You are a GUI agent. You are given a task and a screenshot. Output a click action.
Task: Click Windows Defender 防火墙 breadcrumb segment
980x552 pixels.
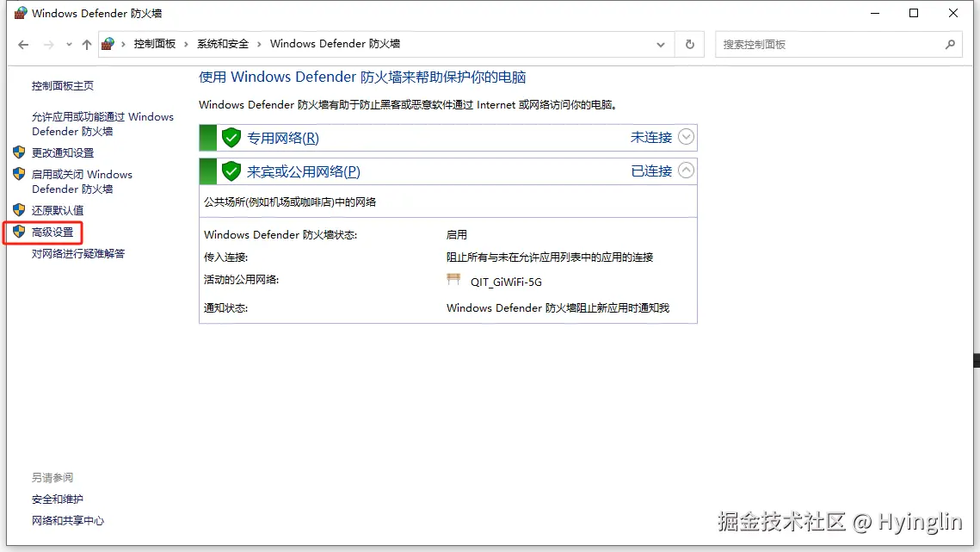click(335, 44)
